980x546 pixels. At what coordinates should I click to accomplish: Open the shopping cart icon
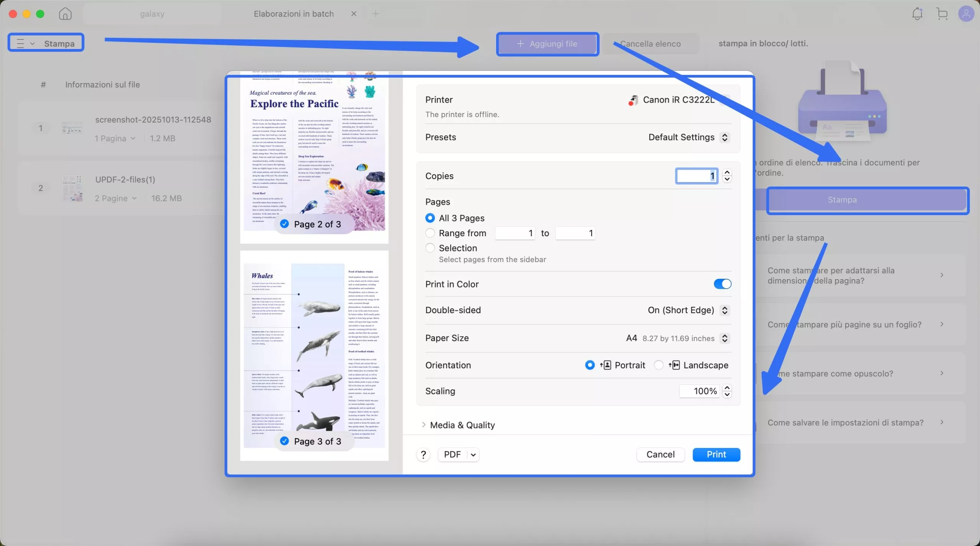(x=942, y=14)
